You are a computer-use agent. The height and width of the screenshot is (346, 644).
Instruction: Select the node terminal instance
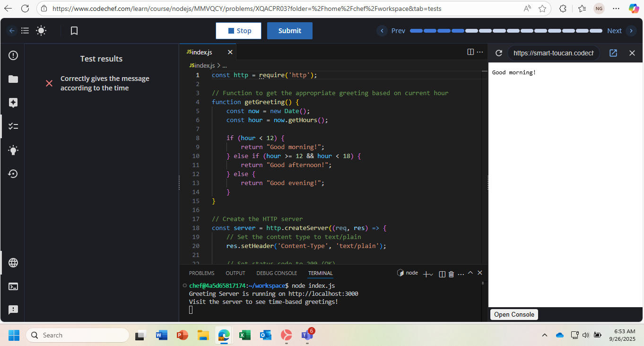point(408,273)
